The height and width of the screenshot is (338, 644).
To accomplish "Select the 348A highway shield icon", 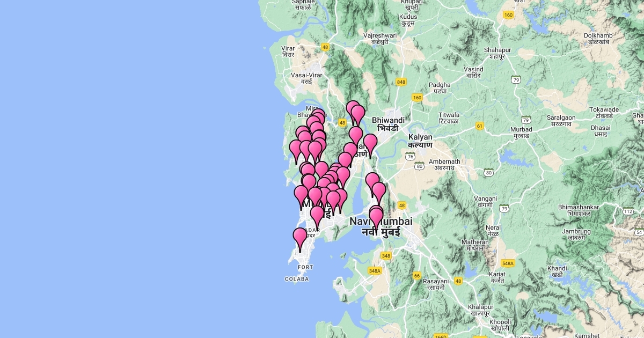I will point(374,271).
